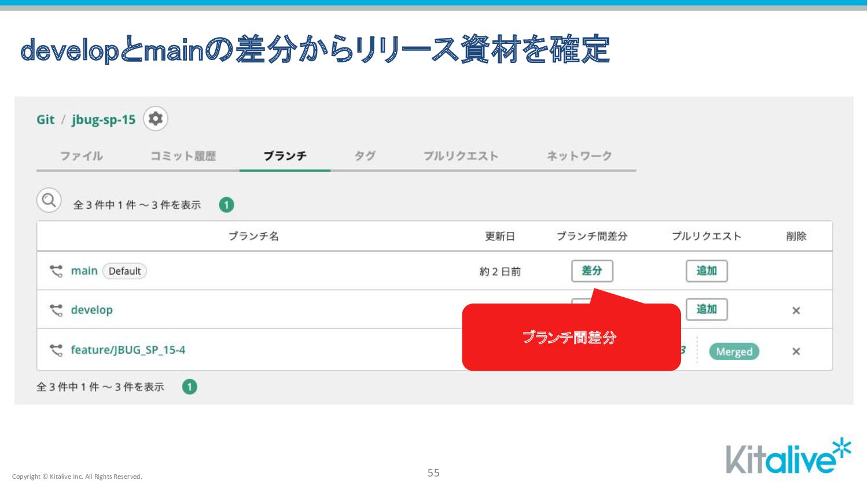Switch to the ファイル tab
Viewport: 868px width, 488px height.
point(82,156)
